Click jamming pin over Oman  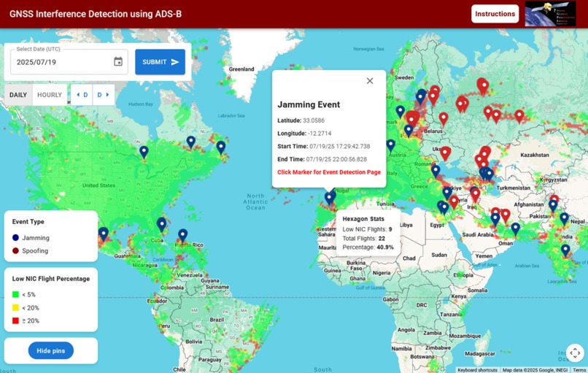[516, 228]
